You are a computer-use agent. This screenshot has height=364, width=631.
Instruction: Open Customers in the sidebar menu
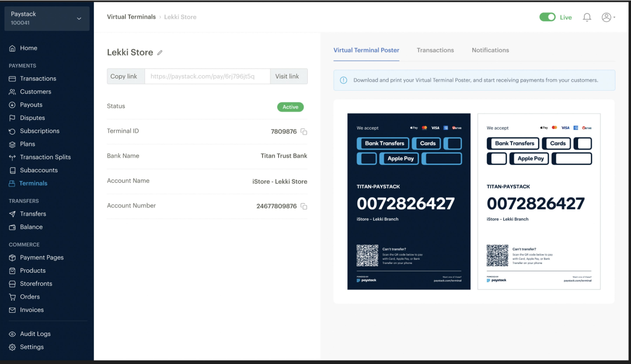point(36,92)
